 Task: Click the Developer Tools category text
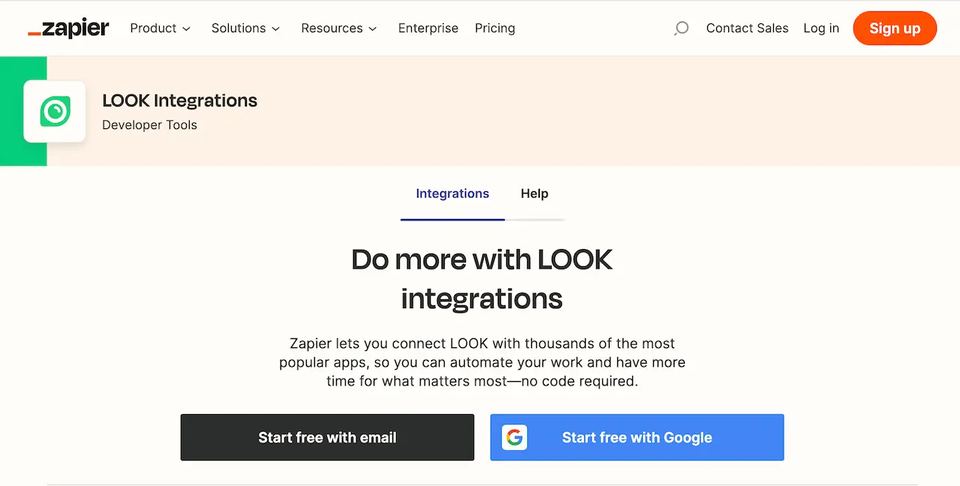(149, 125)
